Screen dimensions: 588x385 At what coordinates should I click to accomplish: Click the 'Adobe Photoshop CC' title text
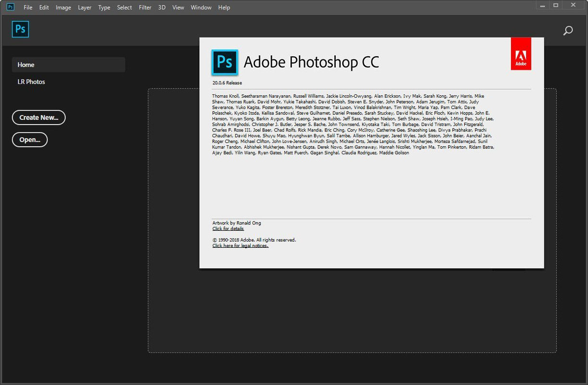tap(312, 62)
